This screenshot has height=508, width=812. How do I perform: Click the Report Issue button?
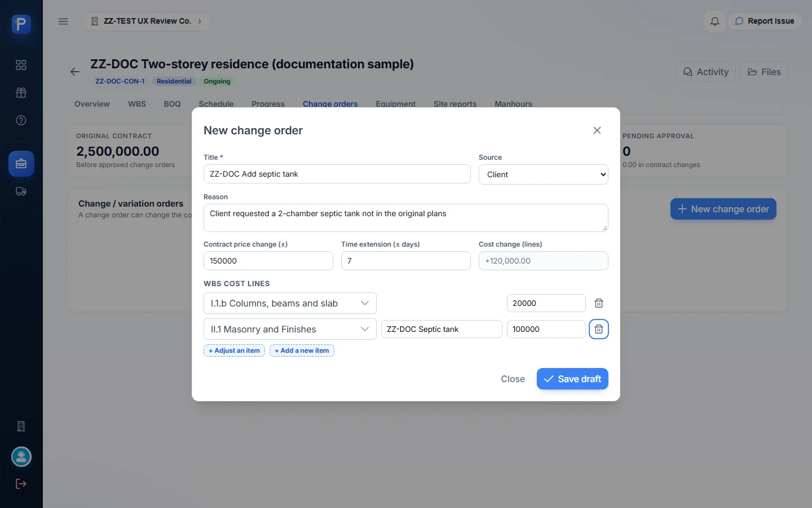tap(765, 21)
